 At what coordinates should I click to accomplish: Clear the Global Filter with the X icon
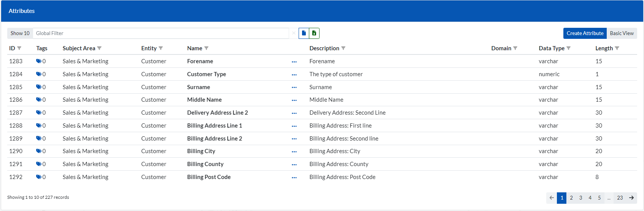click(x=294, y=34)
